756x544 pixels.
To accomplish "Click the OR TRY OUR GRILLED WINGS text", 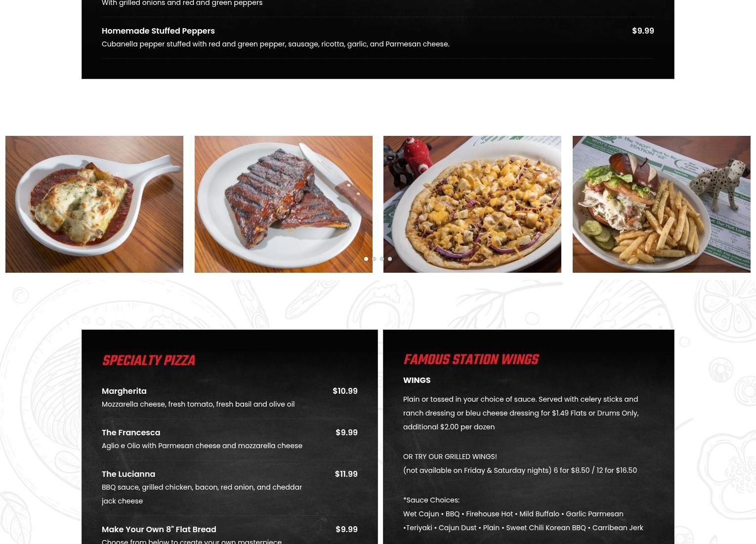I will [x=450, y=457].
